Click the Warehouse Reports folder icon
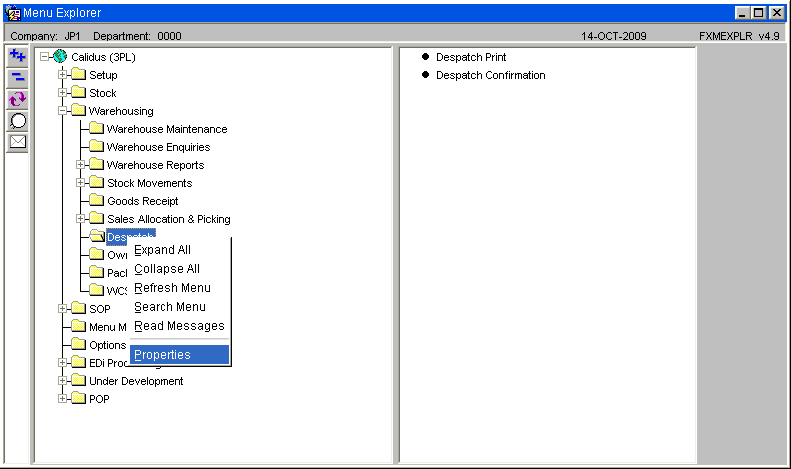This screenshot has height=469, width=791. click(96, 165)
